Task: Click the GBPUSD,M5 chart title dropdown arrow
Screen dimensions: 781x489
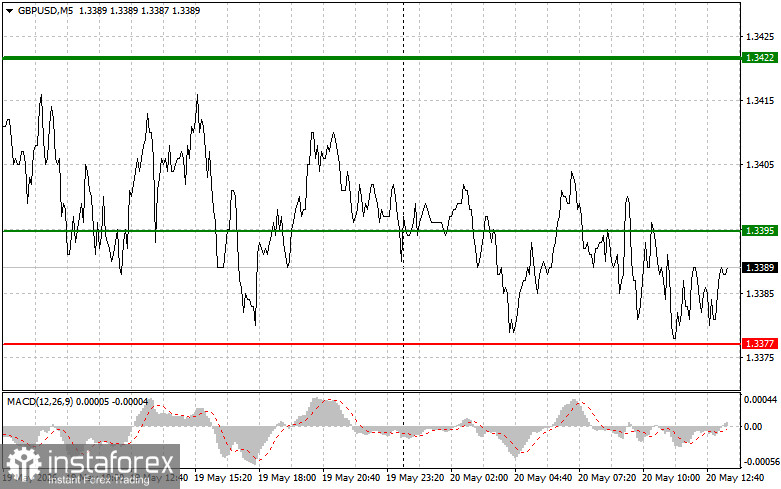Action: tap(9, 11)
